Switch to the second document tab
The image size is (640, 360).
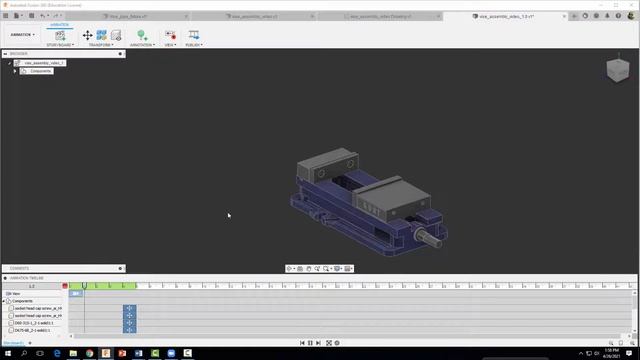pyautogui.click(x=253, y=16)
